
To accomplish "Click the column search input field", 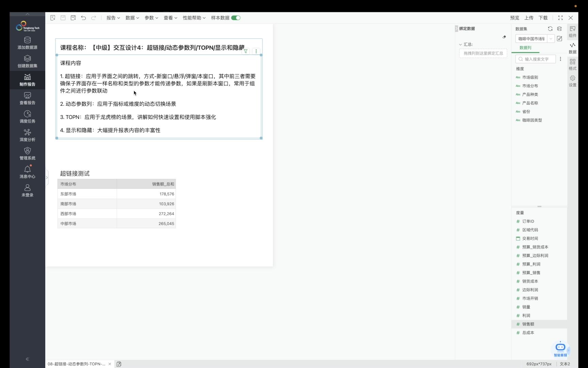I will pyautogui.click(x=535, y=59).
